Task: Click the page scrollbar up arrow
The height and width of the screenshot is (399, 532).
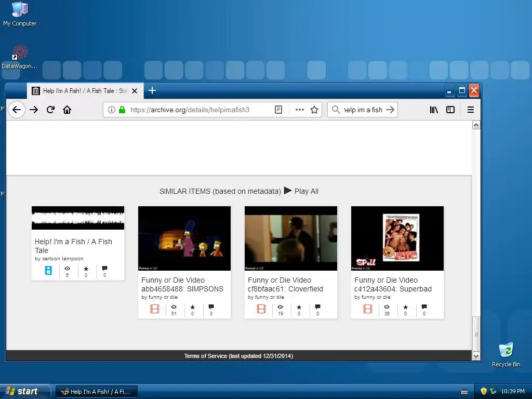Action: (476, 125)
